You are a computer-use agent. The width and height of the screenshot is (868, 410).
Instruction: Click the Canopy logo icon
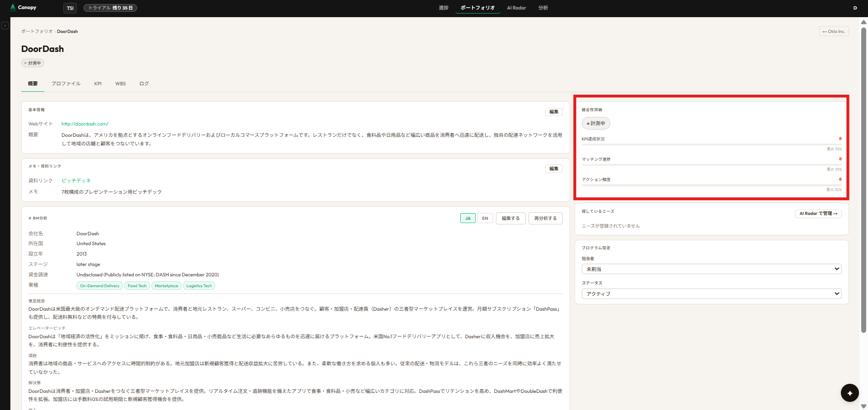(x=13, y=7)
